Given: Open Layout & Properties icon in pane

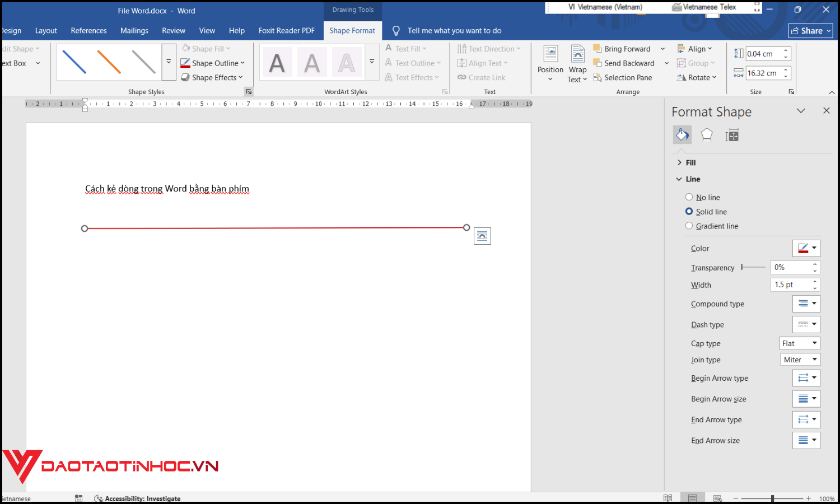Looking at the screenshot, I should [x=731, y=135].
